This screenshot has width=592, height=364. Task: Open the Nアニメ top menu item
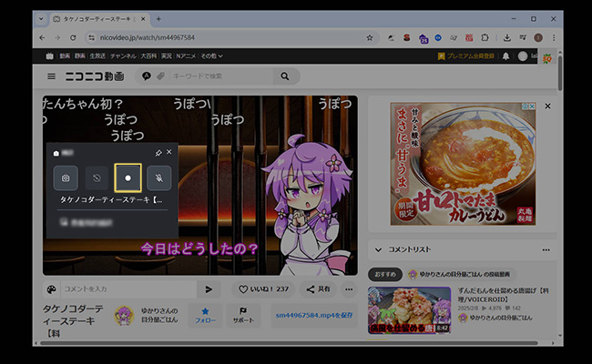[186, 56]
